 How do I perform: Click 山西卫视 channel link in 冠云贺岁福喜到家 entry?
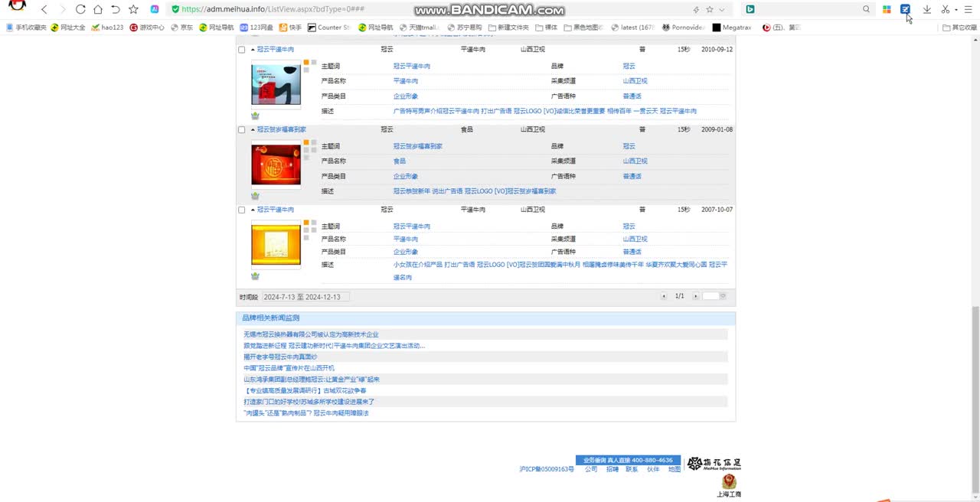point(635,161)
